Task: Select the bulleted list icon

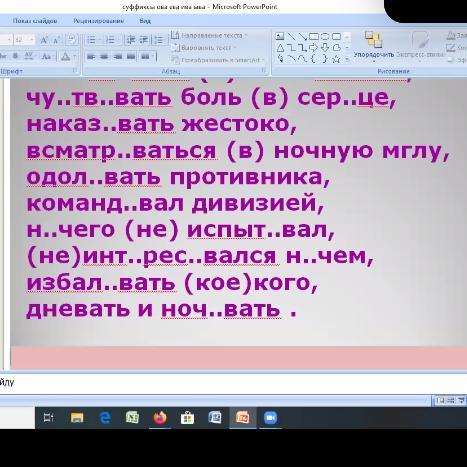Action: point(92,40)
